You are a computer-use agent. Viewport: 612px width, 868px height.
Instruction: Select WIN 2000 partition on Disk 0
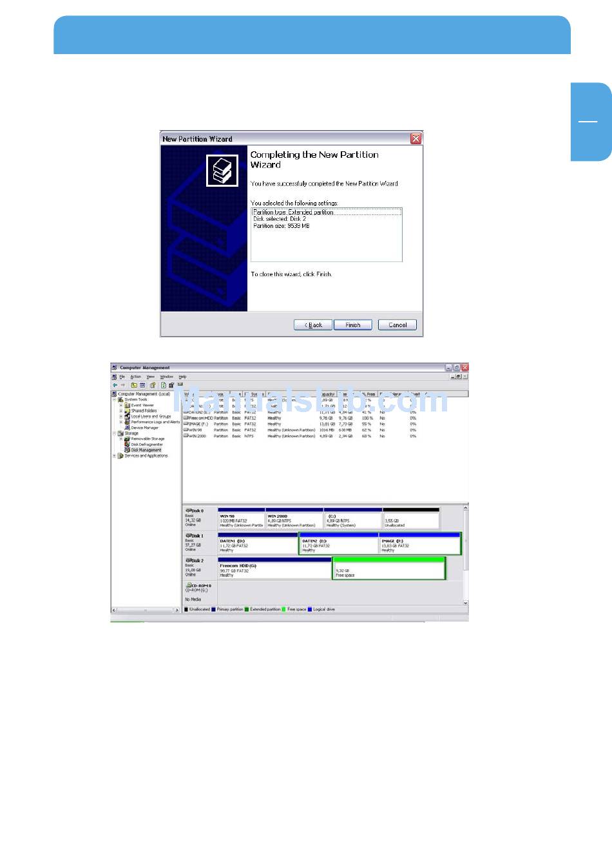pos(294,519)
